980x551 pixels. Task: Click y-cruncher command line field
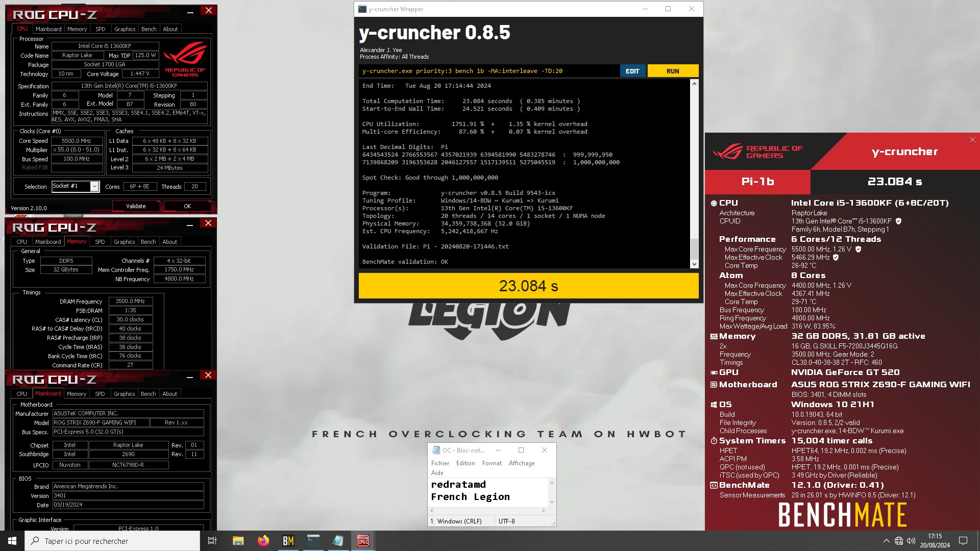click(x=489, y=71)
